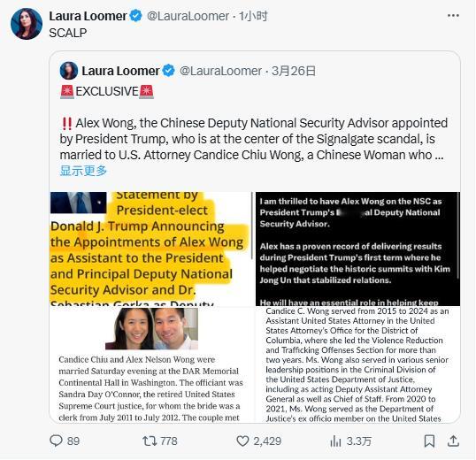
Task: Open the top @LauraLoomer handle link
Action: pos(188,16)
